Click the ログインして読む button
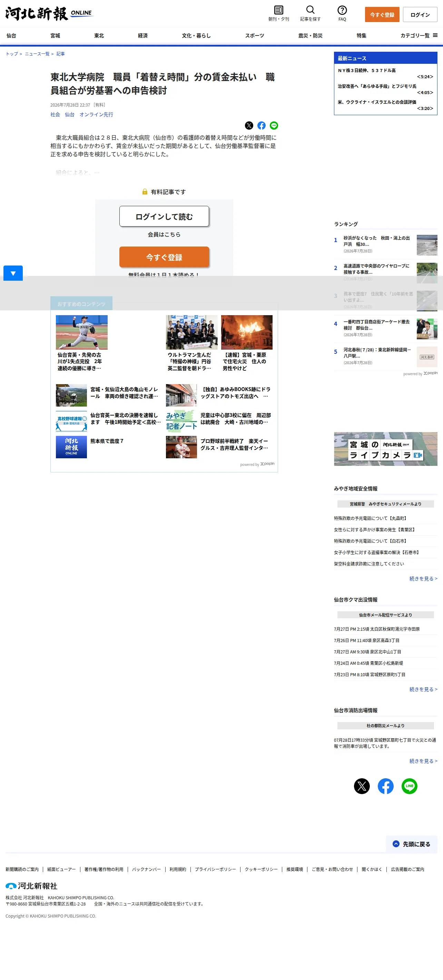Viewport: 443px width, 980px height. point(164,217)
